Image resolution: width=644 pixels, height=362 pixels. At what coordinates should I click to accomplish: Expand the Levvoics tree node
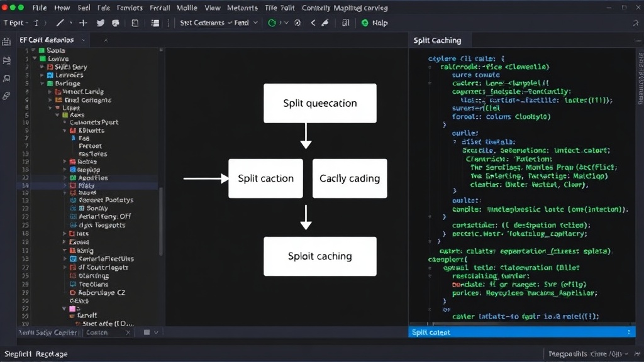(x=42, y=75)
